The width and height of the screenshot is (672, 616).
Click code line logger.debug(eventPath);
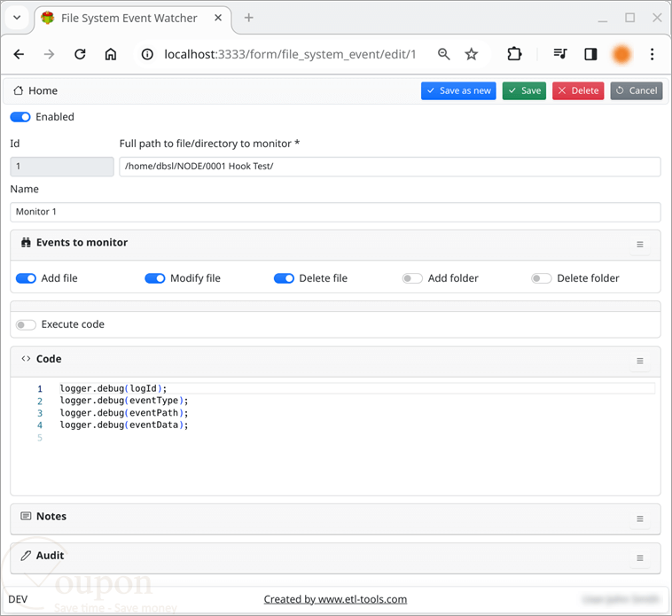pyautogui.click(x=124, y=413)
